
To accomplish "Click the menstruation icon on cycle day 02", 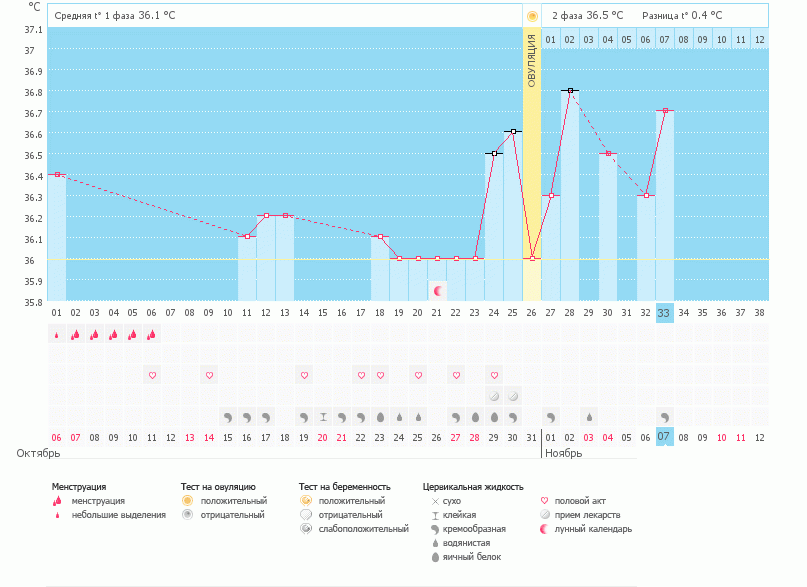I will [x=75, y=335].
